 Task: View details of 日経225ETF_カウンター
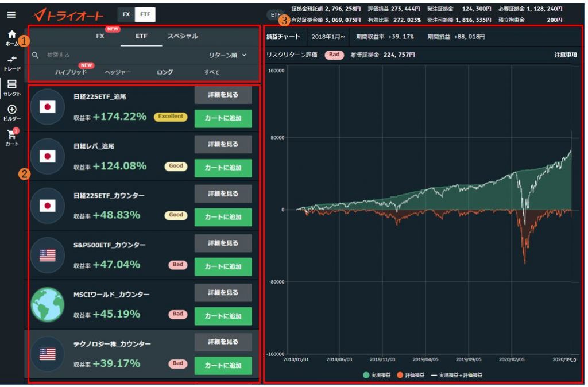point(223,194)
